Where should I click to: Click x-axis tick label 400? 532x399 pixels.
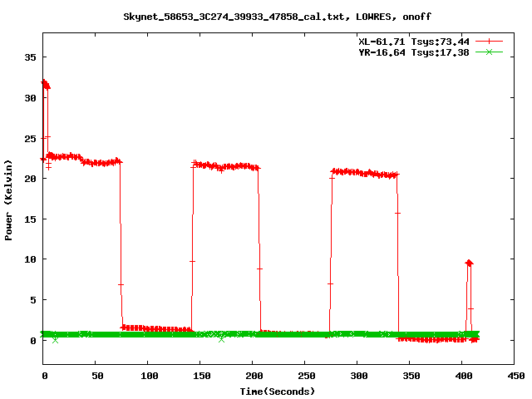[x=464, y=376]
